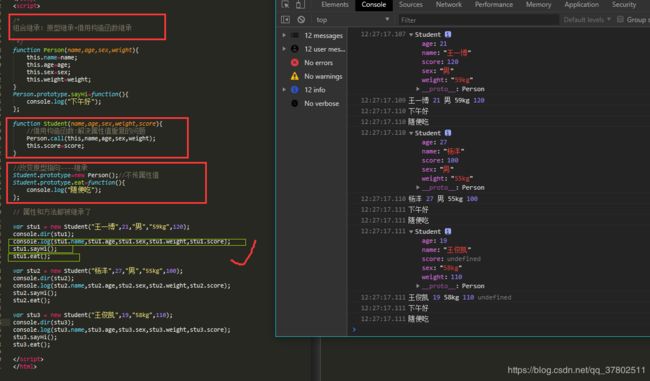Open the Default levels dropdown

pos(587,19)
